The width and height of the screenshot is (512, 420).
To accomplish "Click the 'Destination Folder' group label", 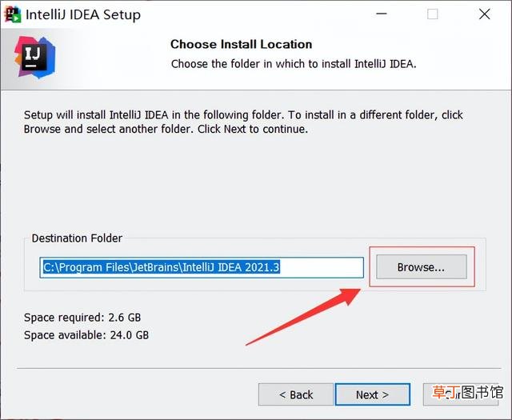I will pos(77,238).
